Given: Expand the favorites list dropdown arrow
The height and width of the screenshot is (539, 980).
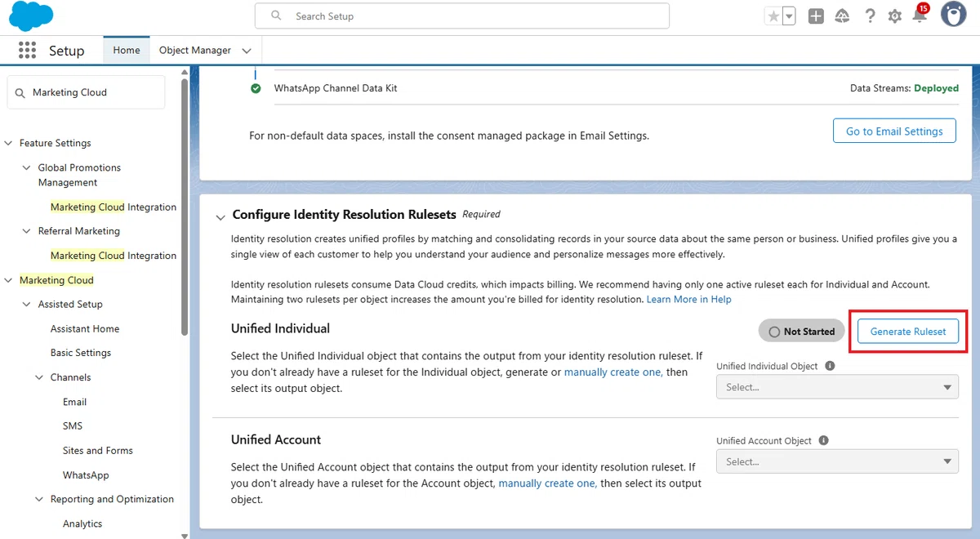Looking at the screenshot, I should (789, 16).
